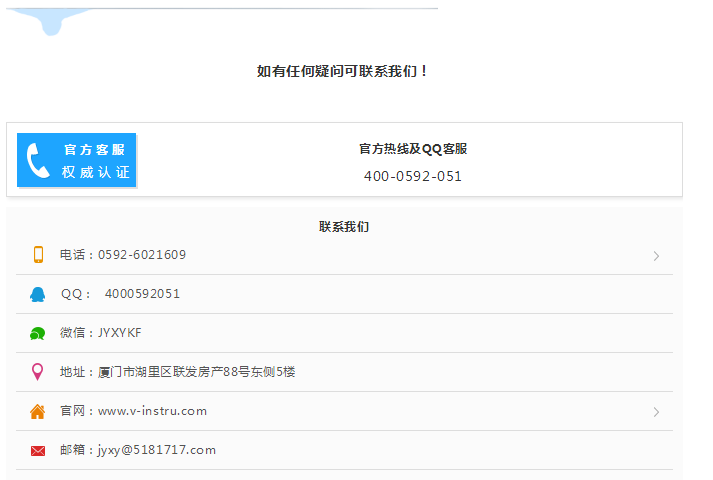Click the orange home icon
Image resolution: width=713 pixels, height=480 pixels.
pos(38,411)
